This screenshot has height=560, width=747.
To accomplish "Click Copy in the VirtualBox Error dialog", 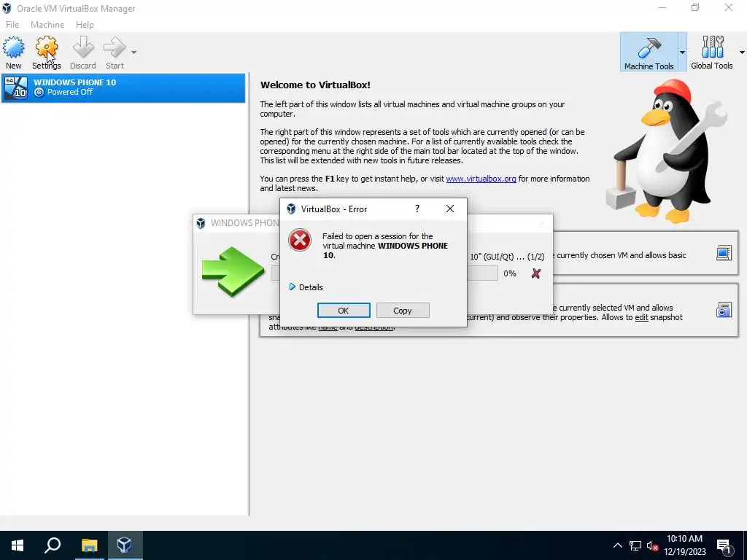I will [403, 311].
